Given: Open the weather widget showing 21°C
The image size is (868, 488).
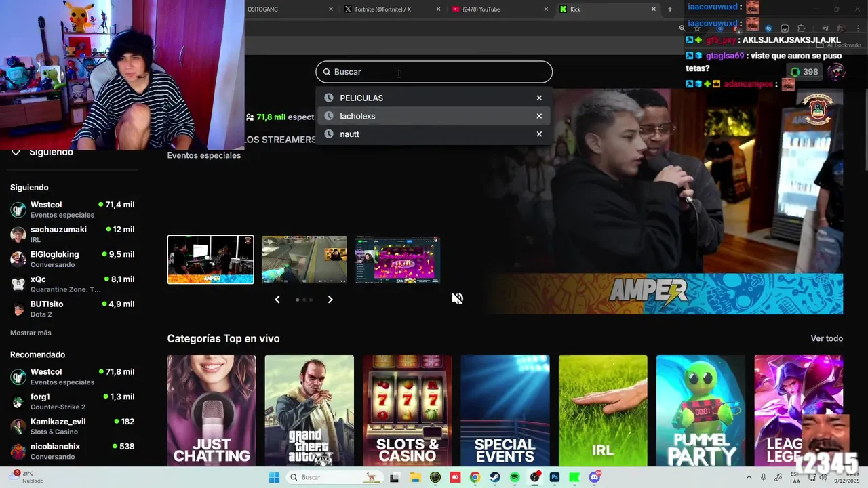Looking at the screenshot, I should (27, 477).
